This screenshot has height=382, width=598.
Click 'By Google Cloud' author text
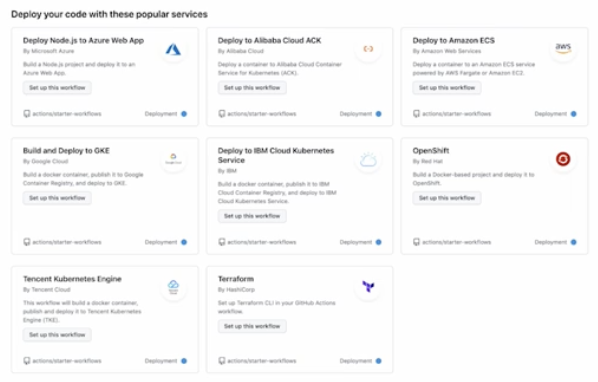pos(45,161)
